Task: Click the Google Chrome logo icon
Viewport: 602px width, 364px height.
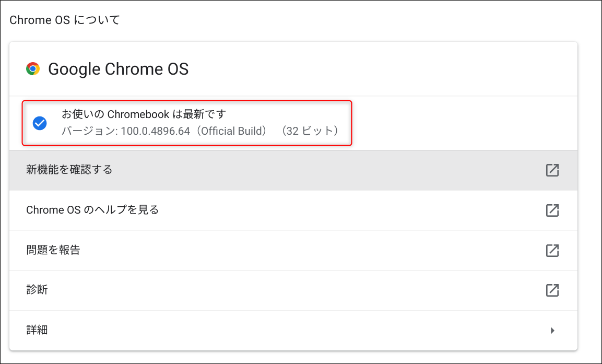Action: [x=33, y=69]
